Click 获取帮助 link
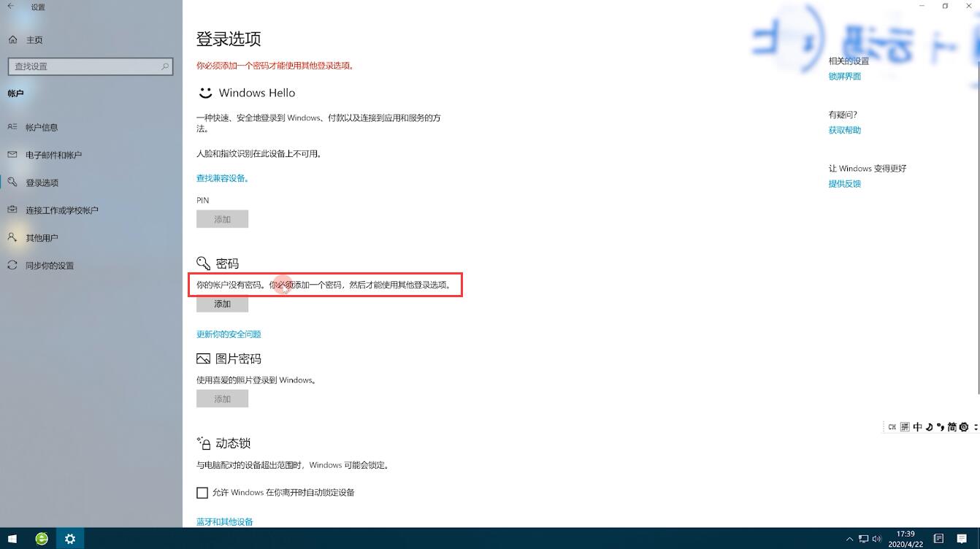 tap(845, 130)
